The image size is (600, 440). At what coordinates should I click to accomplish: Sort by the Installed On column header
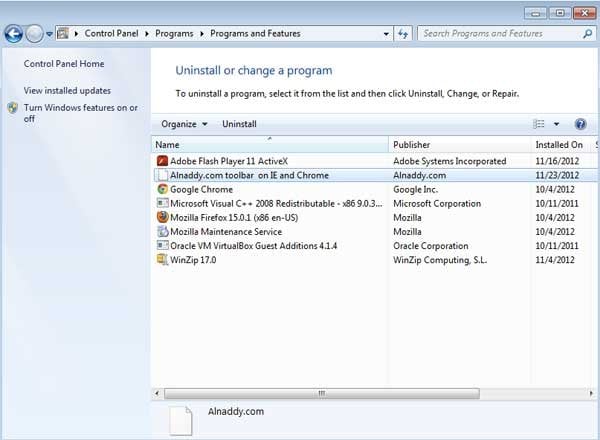point(561,145)
